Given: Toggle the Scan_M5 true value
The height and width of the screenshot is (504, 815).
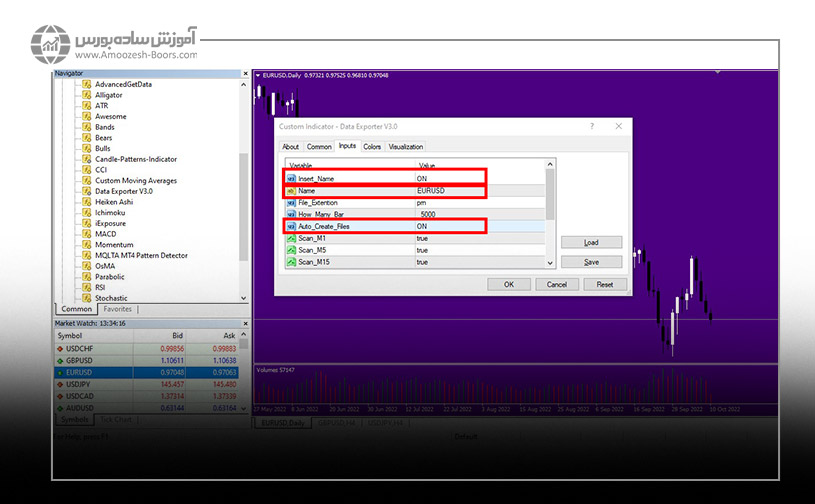Looking at the screenshot, I should point(423,250).
